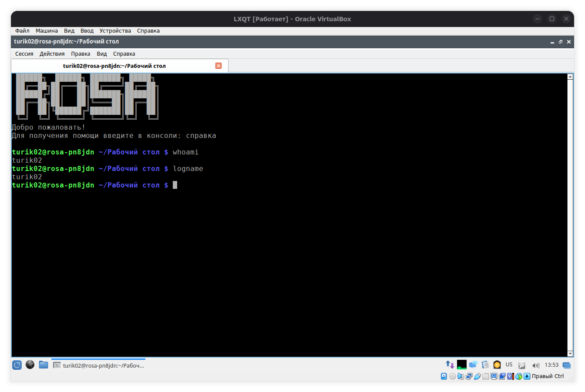This screenshot has height=392, width=585.
Task: Click terminal scrollbar down arrow
Action: click(x=570, y=354)
